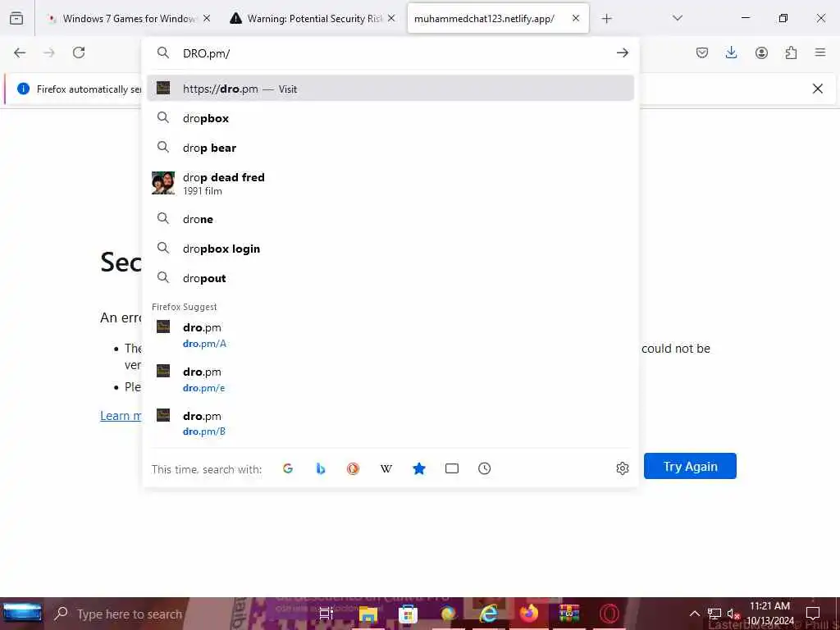This screenshot has height=630, width=840.
Task: Open the Learn more link on error page
Action: 121,416
